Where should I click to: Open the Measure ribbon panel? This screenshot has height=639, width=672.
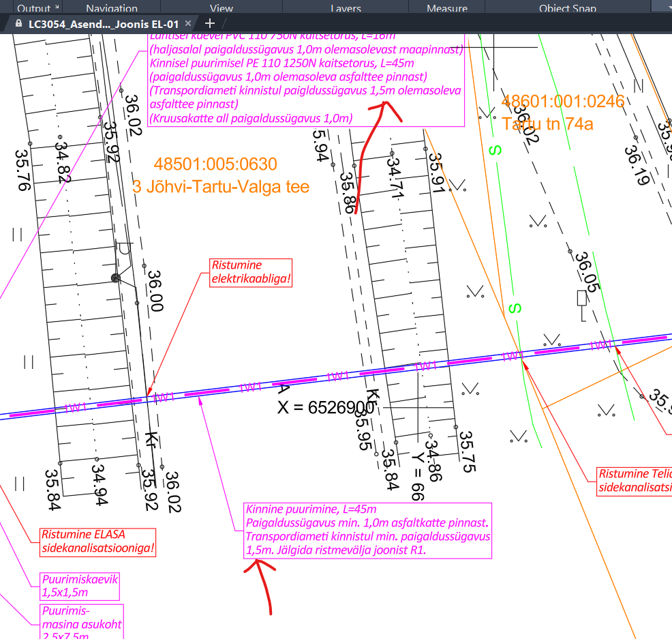(446, 9)
